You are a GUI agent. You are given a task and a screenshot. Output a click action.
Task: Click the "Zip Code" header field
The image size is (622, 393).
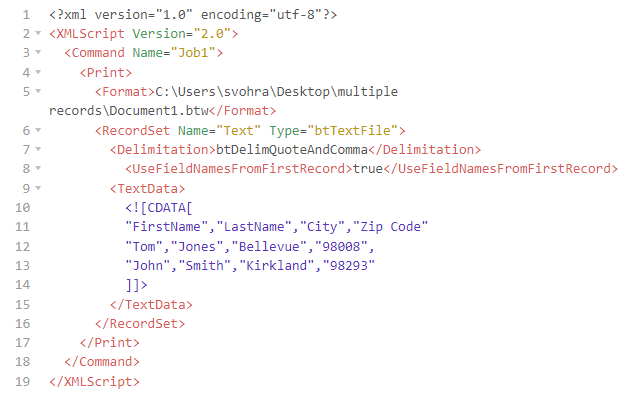tap(390, 227)
